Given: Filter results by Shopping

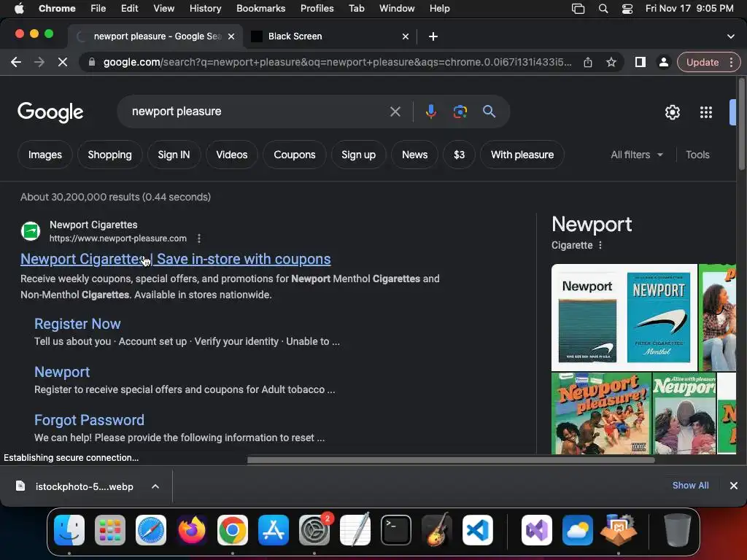Looking at the screenshot, I should pyautogui.click(x=109, y=155).
